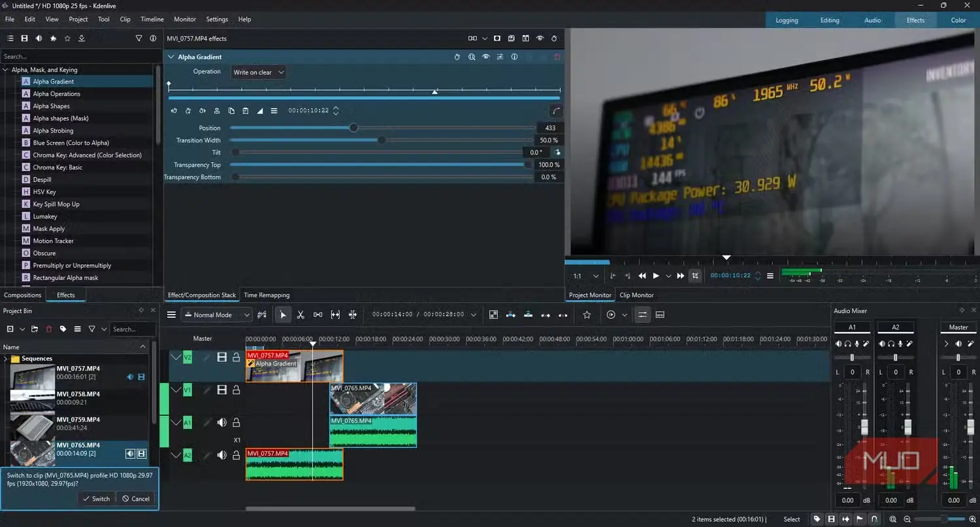Image resolution: width=980 pixels, height=527 pixels.
Task: Open the Timeline menu
Action: [x=152, y=20]
